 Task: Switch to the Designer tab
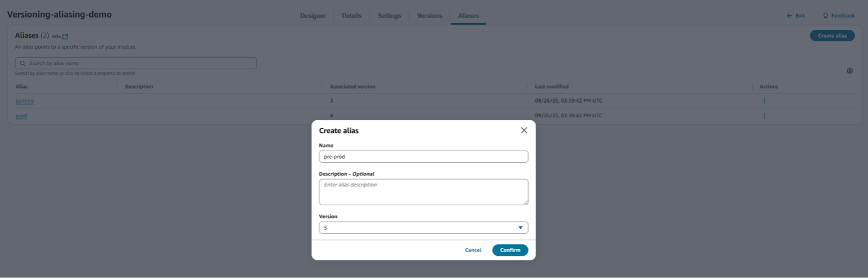tap(313, 16)
